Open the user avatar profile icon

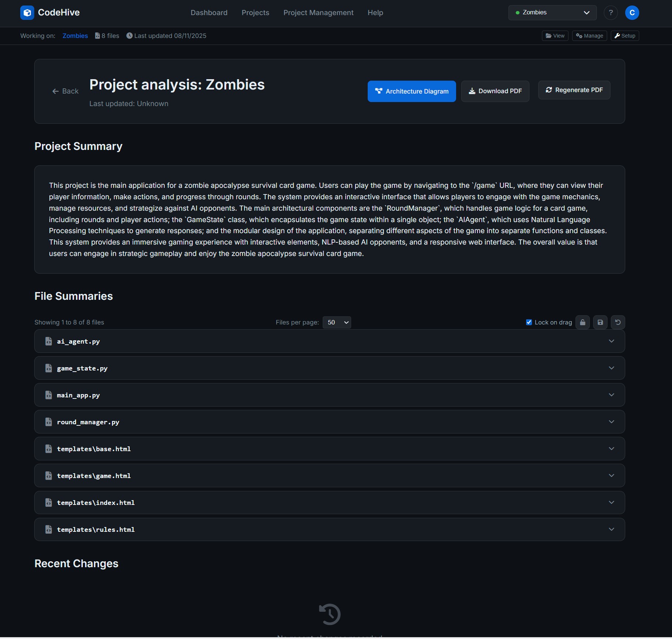point(632,13)
